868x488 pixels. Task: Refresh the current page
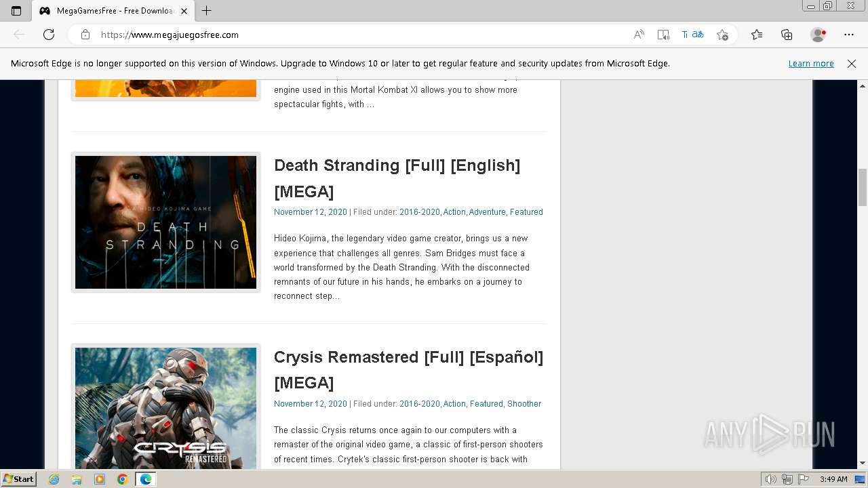(x=49, y=35)
